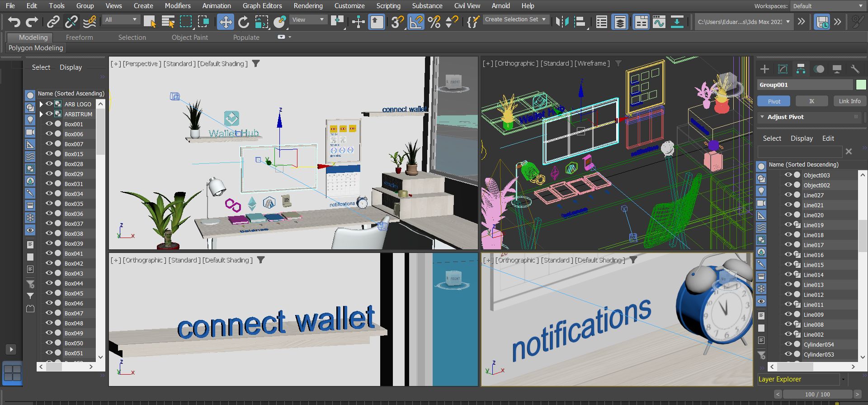Click the Mirror tool icon
868x405 pixels.
click(x=562, y=21)
